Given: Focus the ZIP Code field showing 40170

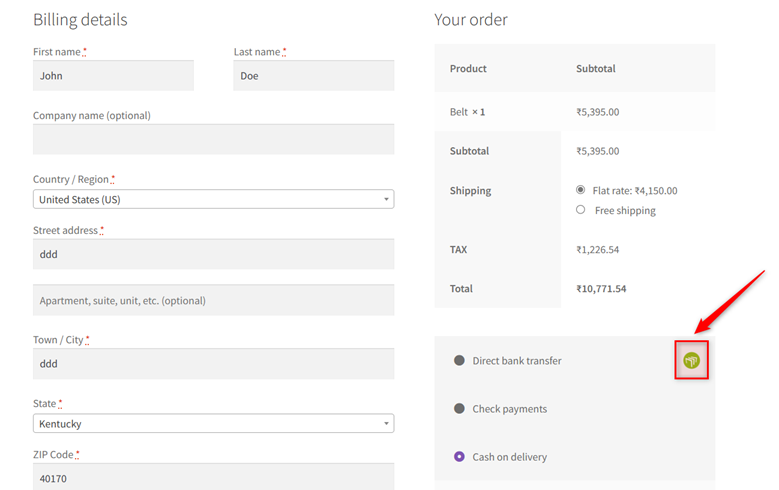Looking at the screenshot, I should pyautogui.click(x=214, y=477).
